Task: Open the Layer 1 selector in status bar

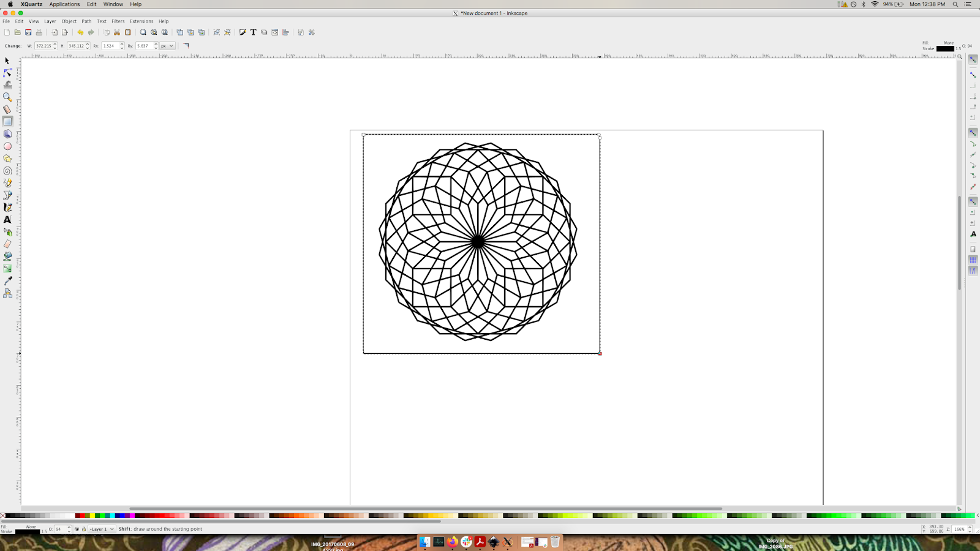Action: [x=101, y=529]
